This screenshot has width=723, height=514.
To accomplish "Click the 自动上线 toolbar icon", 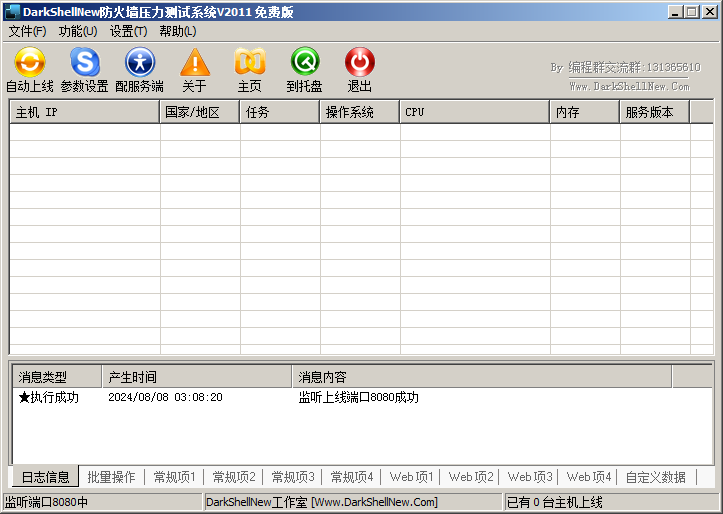I will point(29,63).
